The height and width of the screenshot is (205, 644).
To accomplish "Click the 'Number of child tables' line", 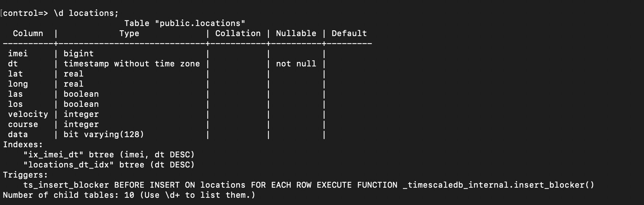I will 129,195.
